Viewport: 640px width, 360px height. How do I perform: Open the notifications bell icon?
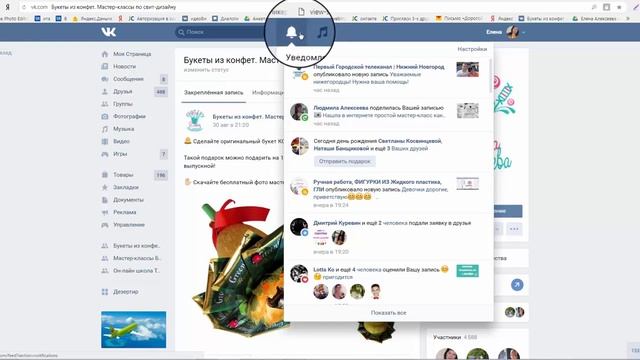(291, 32)
